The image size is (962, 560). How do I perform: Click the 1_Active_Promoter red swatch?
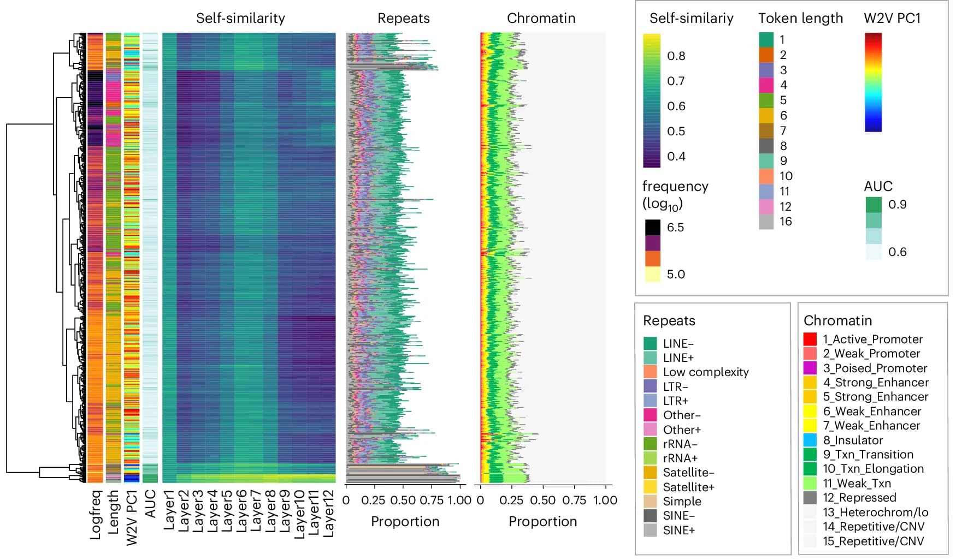coord(810,339)
